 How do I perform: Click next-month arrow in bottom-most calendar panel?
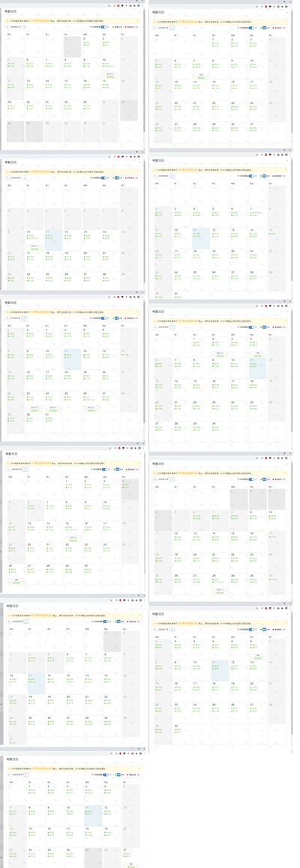click(26, 774)
